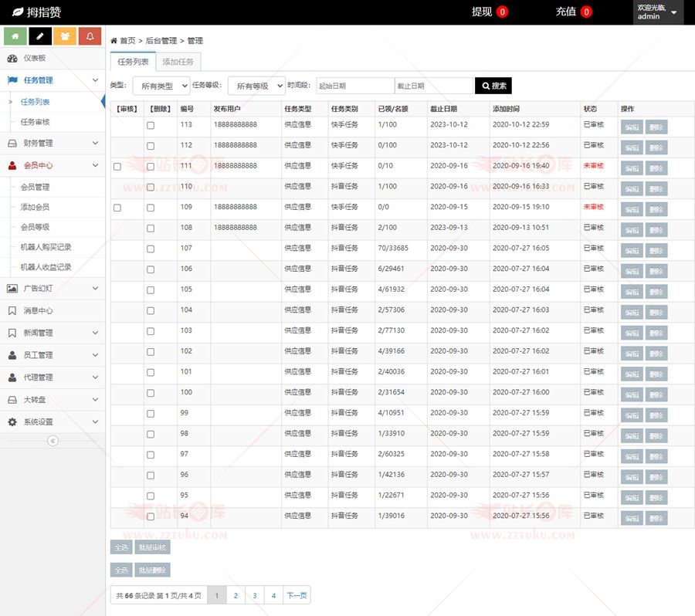This screenshot has width=695, height=616.
Task: Click the 起始日期 start date field
Action: 354,86
